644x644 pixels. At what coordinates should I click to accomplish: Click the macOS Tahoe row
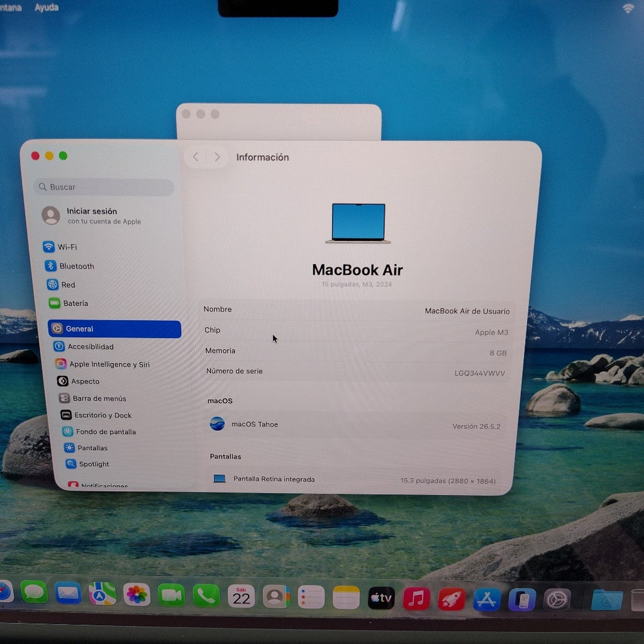[x=355, y=425]
